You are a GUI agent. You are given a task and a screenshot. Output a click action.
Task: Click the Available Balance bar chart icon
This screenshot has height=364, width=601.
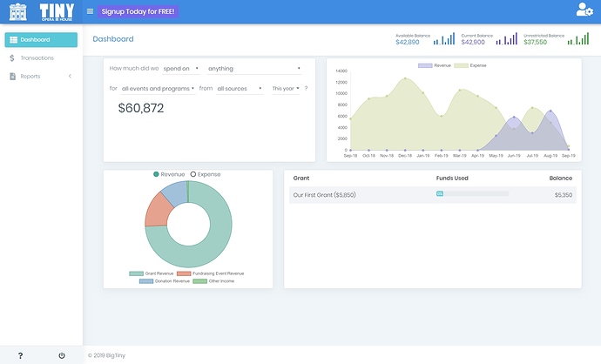coord(444,38)
